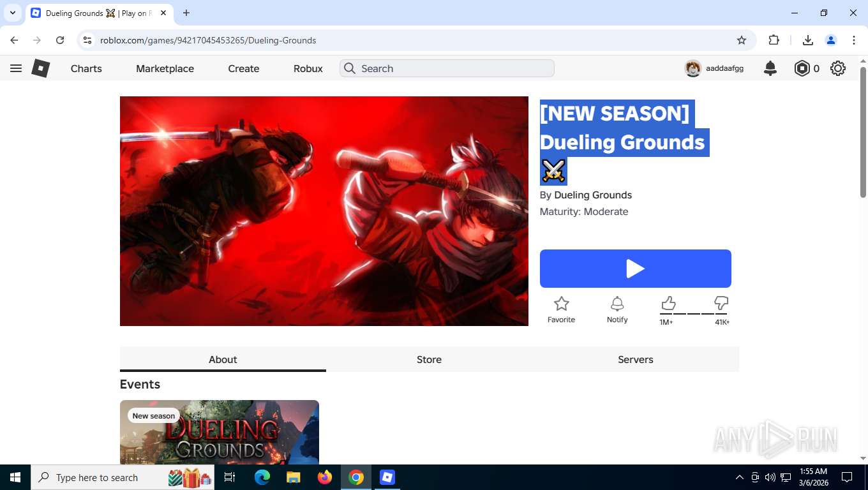Click the Roblox logo home icon
Image resolution: width=868 pixels, height=490 pixels.
[41, 68]
